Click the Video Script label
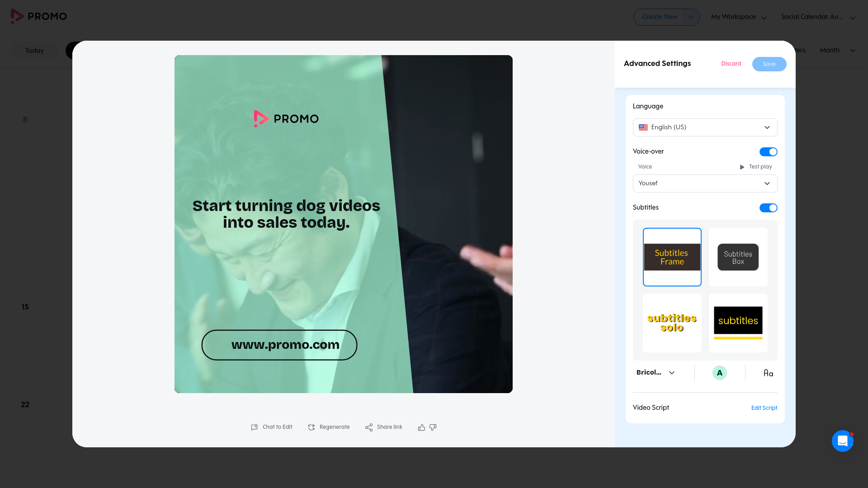 click(x=651, y=408)
